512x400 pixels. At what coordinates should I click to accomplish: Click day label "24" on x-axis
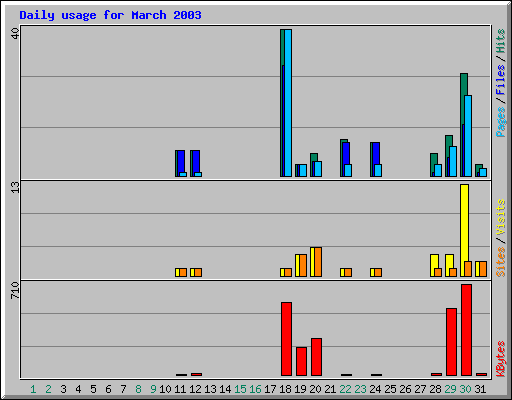375,389
